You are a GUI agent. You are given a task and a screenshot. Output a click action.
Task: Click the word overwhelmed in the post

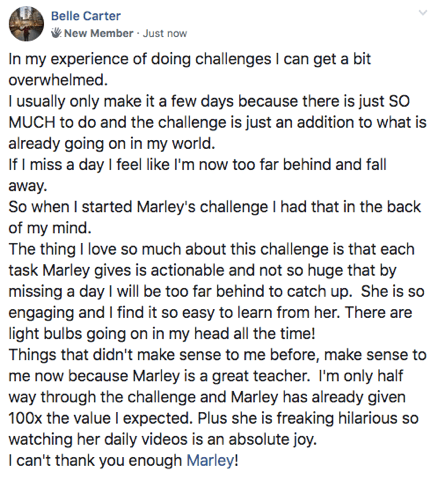(x=56, y=80)
